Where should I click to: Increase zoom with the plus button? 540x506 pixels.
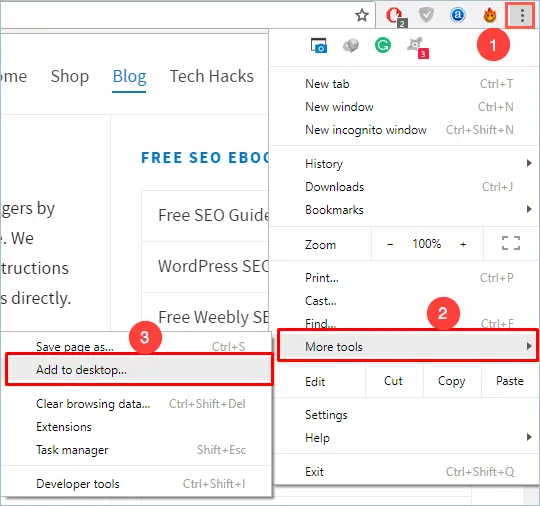coord(463,244)
